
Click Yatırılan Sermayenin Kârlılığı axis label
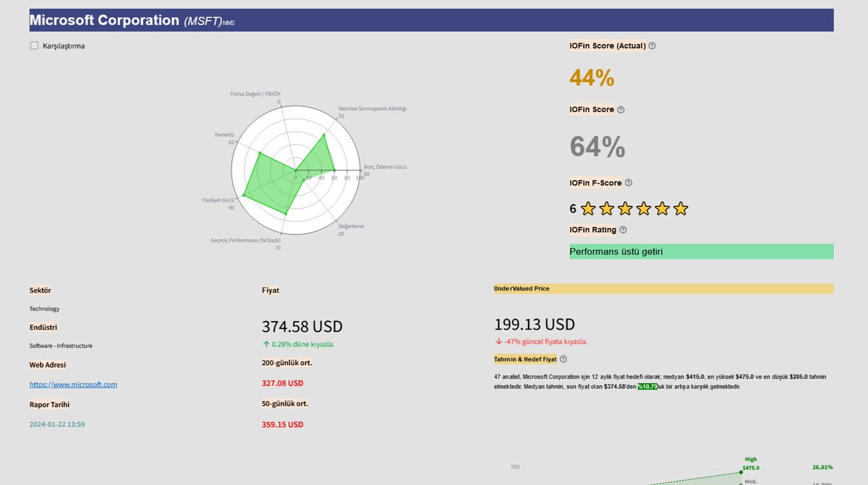pos(373,108)
